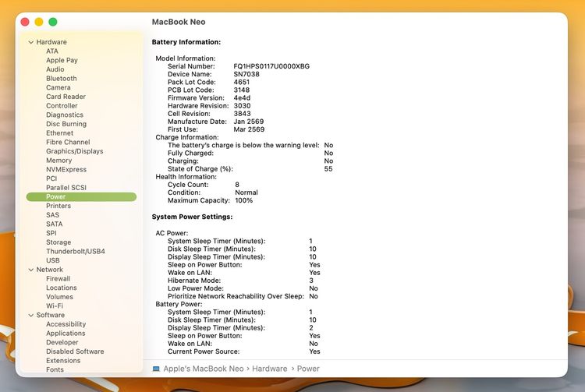This screenshot has width=585, height=392.
Task: Click serial number FQ1HPS0117U0000XBG
Action: click(x=271, y=66)
